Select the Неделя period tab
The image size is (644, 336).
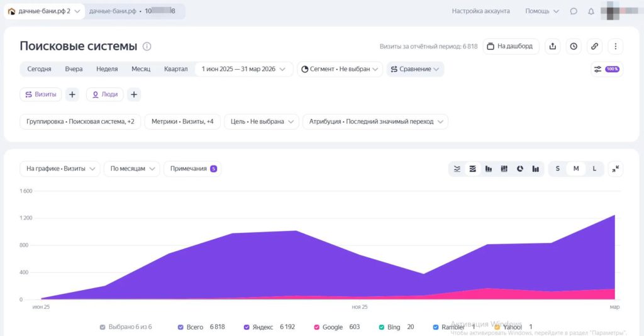click(107, 69)
